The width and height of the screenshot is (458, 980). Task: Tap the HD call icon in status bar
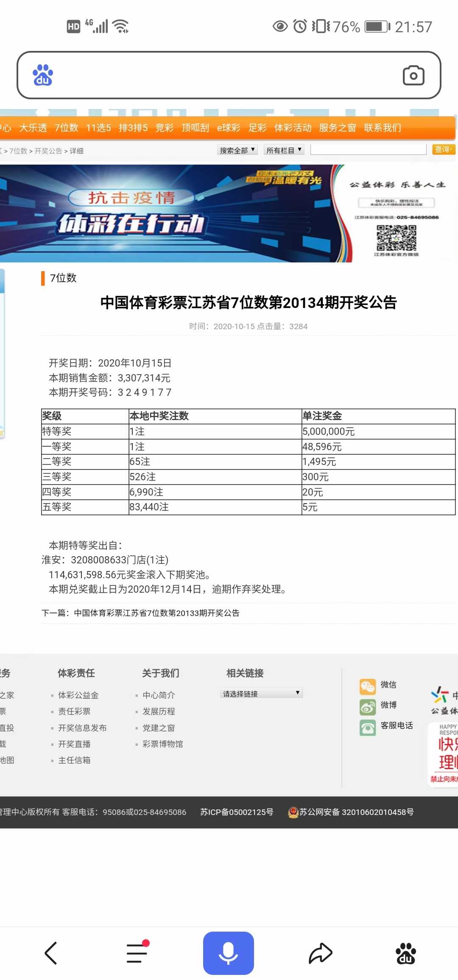74,27
